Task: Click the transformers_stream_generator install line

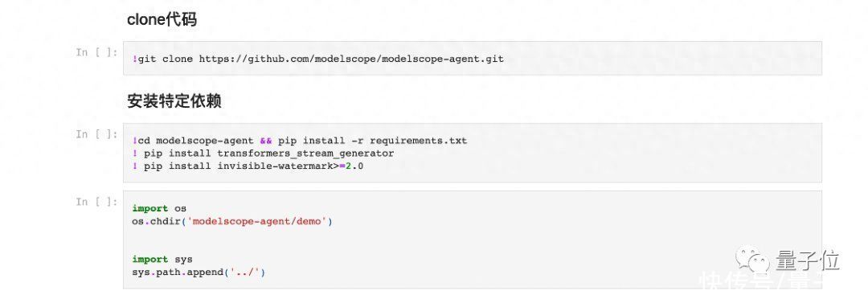Action: [263, 154]
